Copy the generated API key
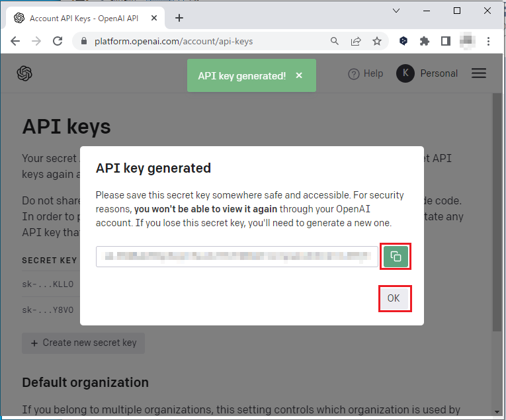Viewport: 506px width, 420px height. 396,257
